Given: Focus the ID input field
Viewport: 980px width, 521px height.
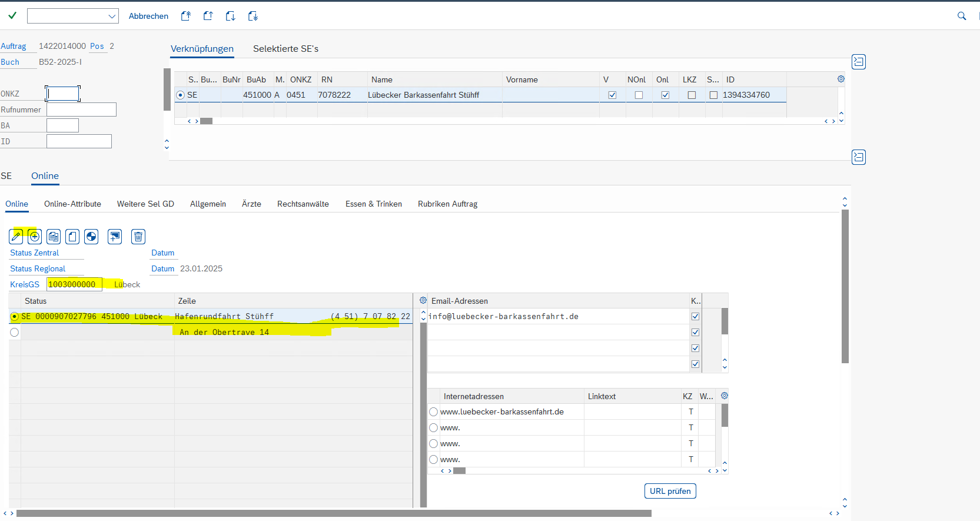Looking at the screenshot, I should pyautogui.click(x=79, y=141).
